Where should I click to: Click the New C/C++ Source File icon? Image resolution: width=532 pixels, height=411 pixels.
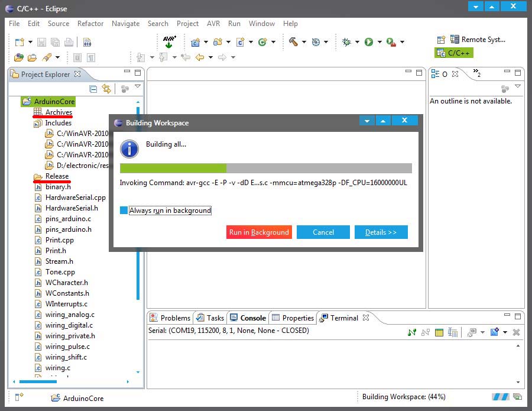240,42
